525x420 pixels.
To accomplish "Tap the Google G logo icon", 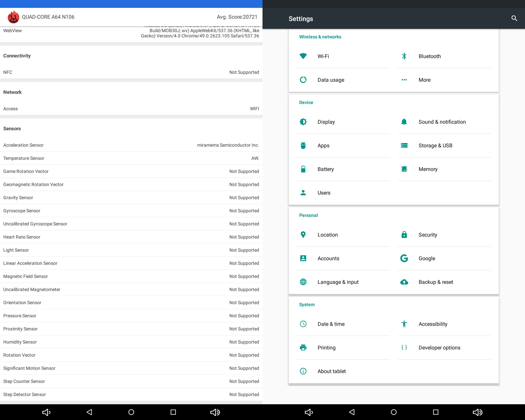I will click(404, 258).
